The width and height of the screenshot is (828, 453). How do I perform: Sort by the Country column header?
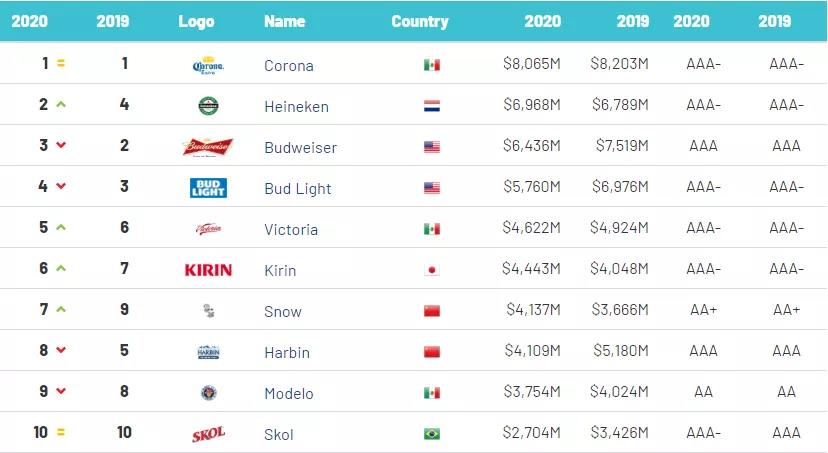[x=420, y=21]
